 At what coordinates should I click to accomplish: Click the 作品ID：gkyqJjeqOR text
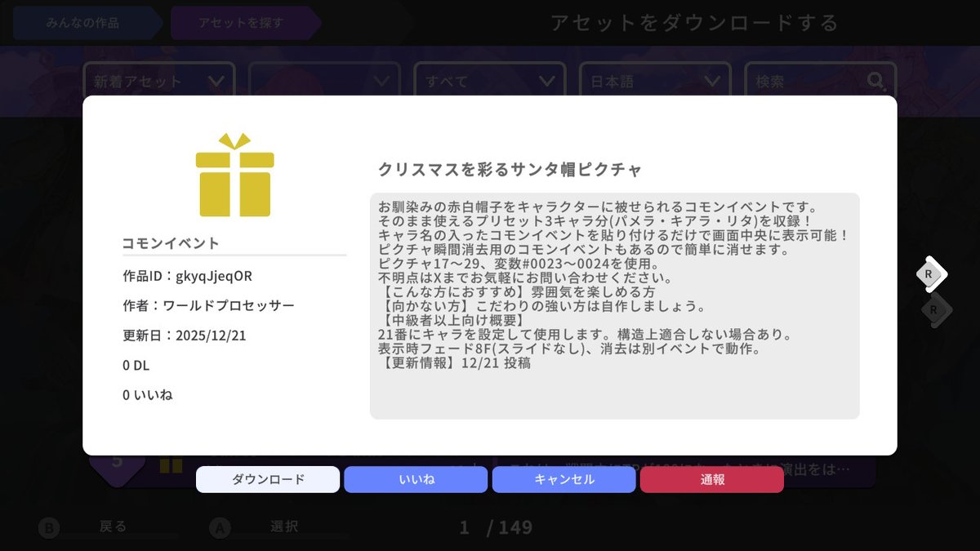click(x=187, y=276)
